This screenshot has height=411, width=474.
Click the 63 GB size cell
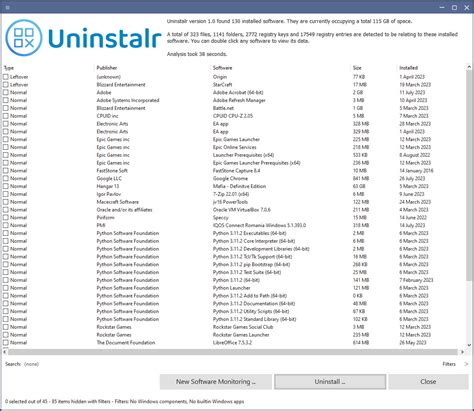[x=359, y=186]
